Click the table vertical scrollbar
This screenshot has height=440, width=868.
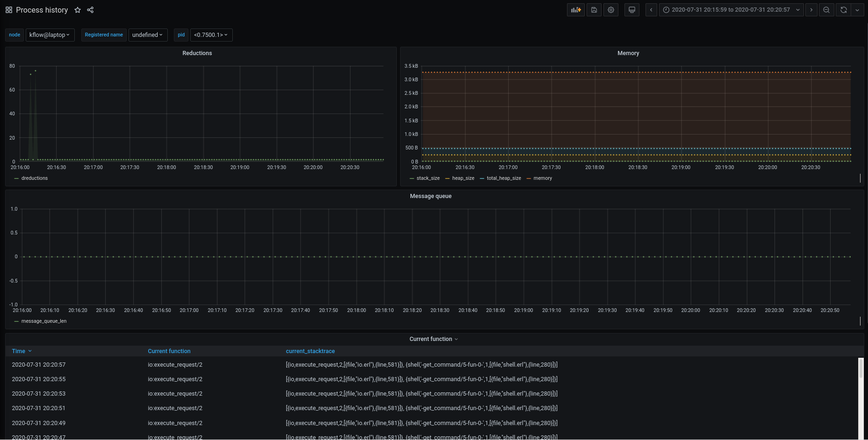coord(861,368)
